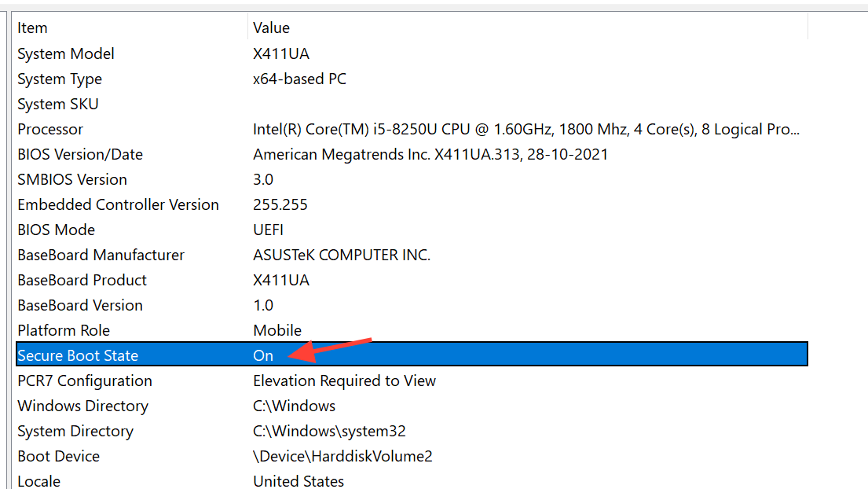Select the BaseBoard Version row
Screen dimensions: 868x489
pyautogui.click(x=80, y=305)
